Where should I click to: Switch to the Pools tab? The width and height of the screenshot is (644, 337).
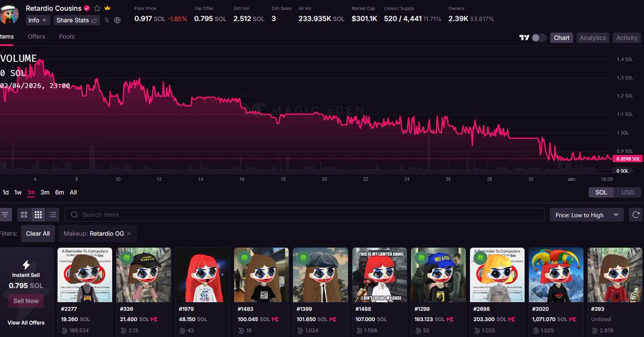pyautogui.click(x=67, y=36)
